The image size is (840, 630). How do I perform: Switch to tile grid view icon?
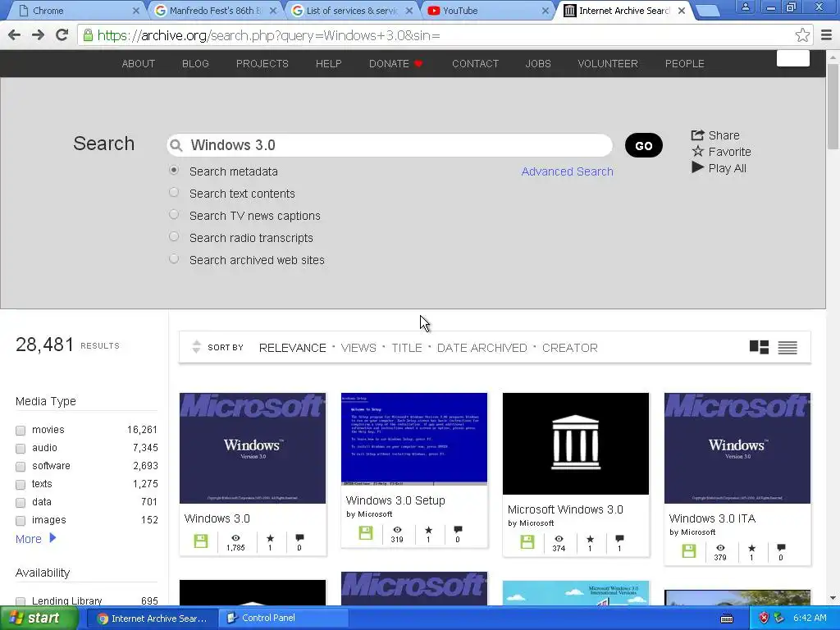759,347
